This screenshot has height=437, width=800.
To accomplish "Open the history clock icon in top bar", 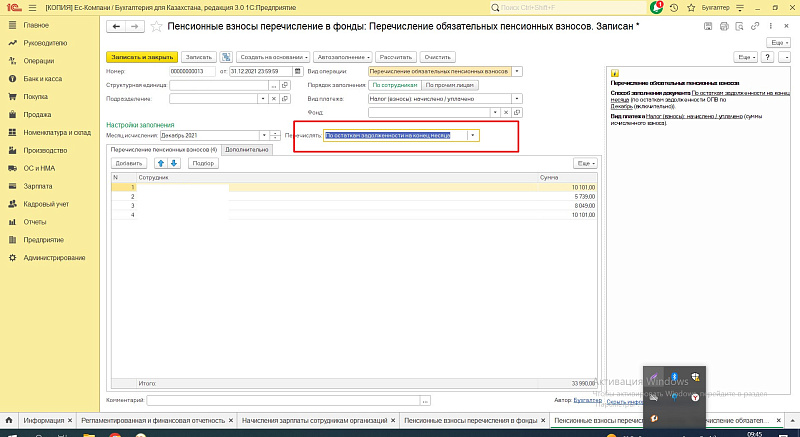I will [x=673, y=7].
